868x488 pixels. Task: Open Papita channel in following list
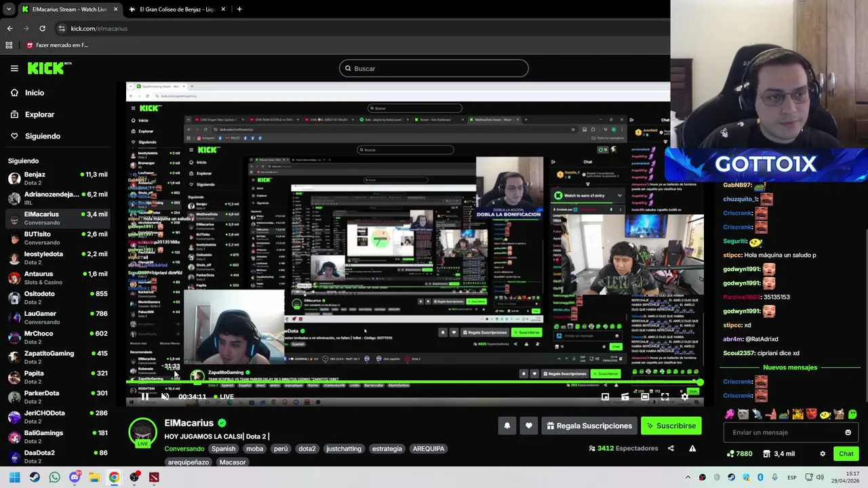58,376
